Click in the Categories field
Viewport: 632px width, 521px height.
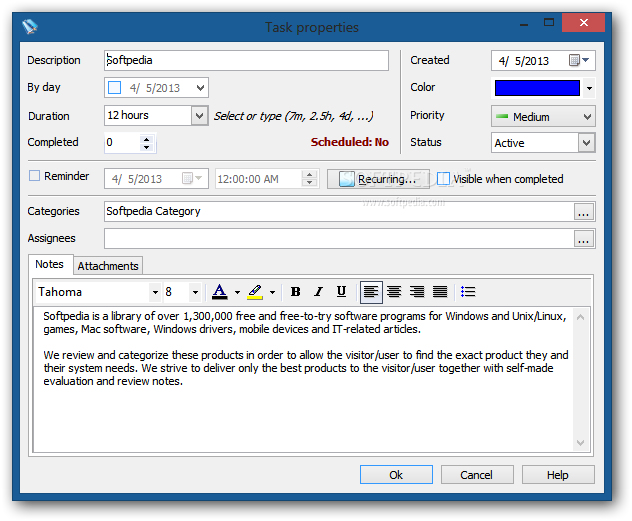tap(339, 211)
